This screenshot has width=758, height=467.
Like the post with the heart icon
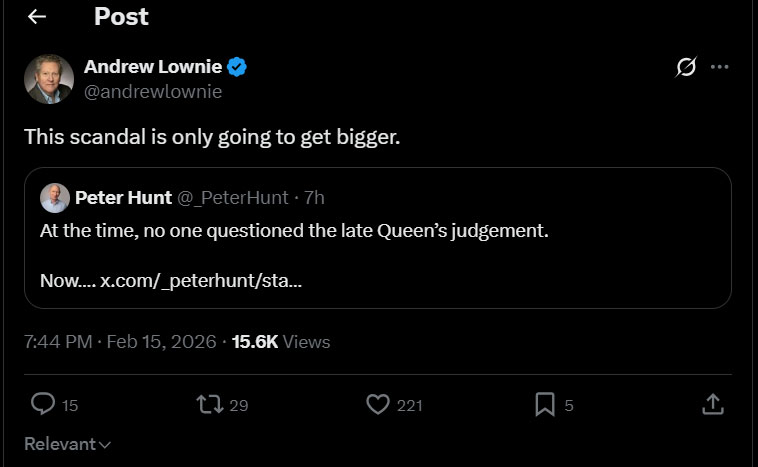[x=377, y=404]
